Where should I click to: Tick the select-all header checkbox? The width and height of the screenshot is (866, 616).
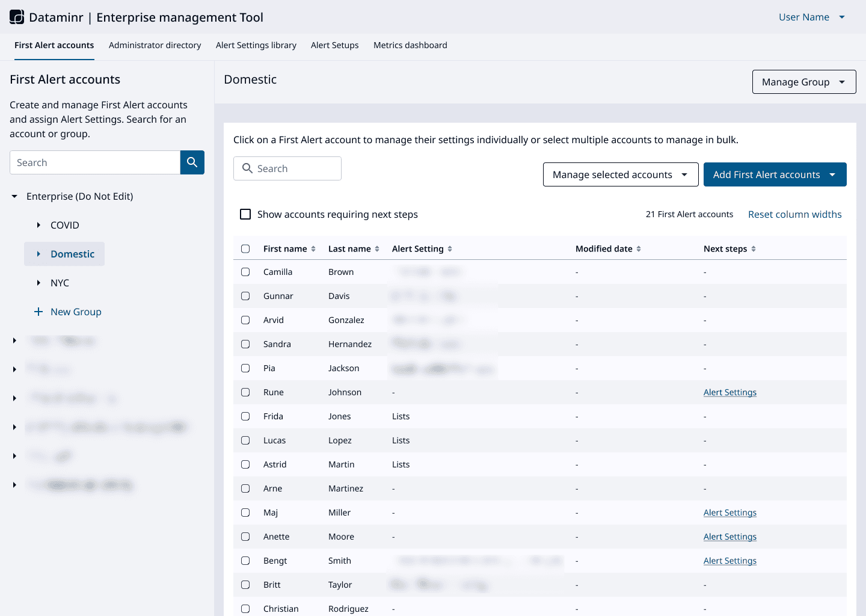tap(245, 249)
